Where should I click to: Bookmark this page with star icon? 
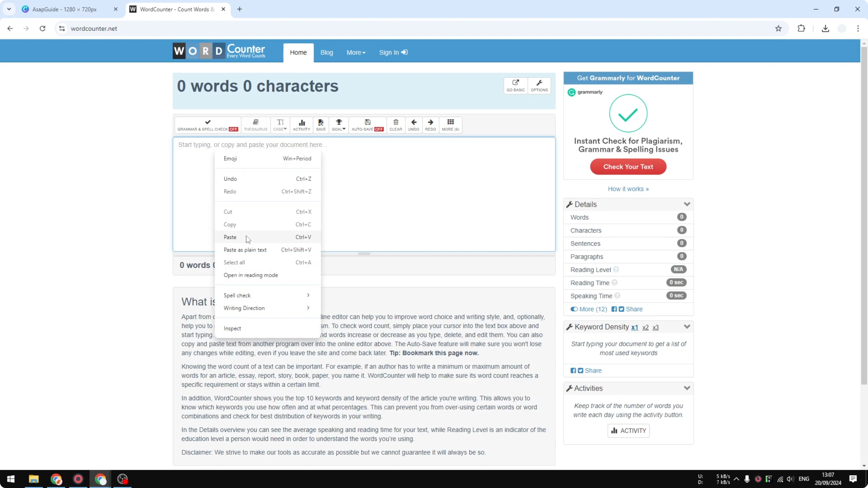(x=778, y=29)
